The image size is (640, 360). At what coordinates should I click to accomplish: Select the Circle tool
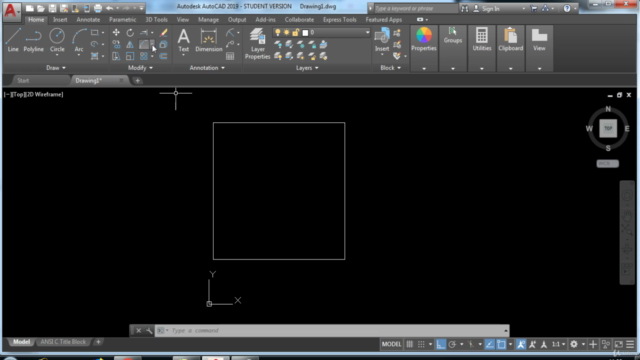[x=57, y=40]
